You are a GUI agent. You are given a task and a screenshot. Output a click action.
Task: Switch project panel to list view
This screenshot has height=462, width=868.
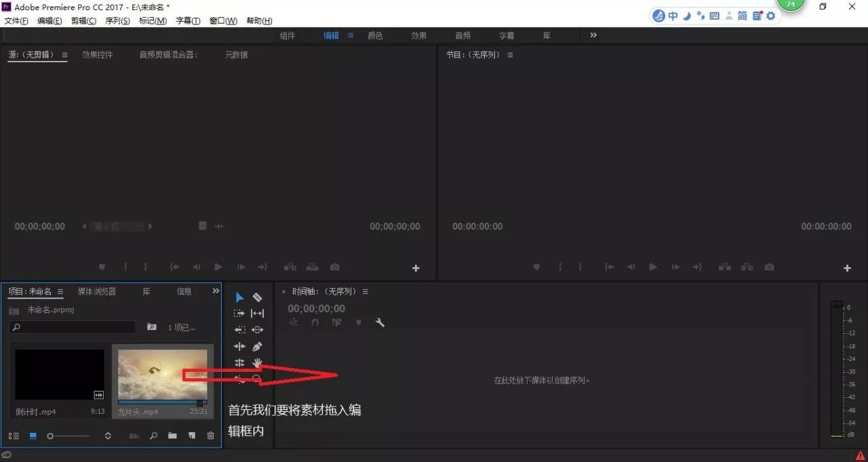tap(14, 436)
